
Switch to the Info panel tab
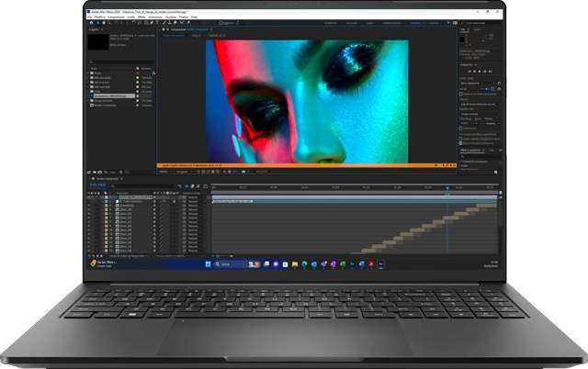coord(463,29)
